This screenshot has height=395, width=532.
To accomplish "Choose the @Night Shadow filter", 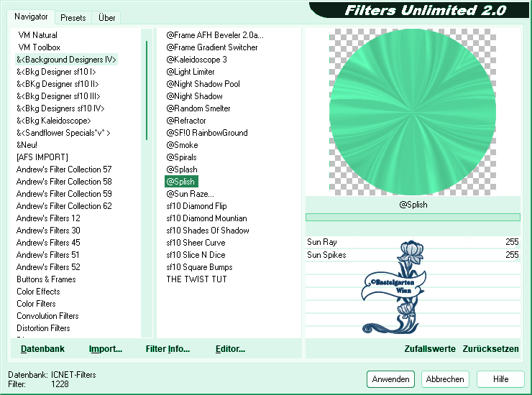I will click(x=194, y=96).
